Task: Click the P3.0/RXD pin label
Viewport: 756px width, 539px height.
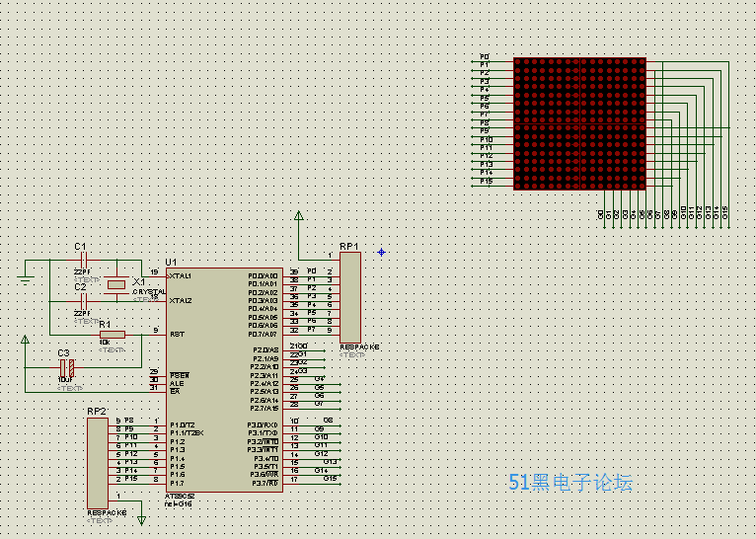Action: coord(263,425)
